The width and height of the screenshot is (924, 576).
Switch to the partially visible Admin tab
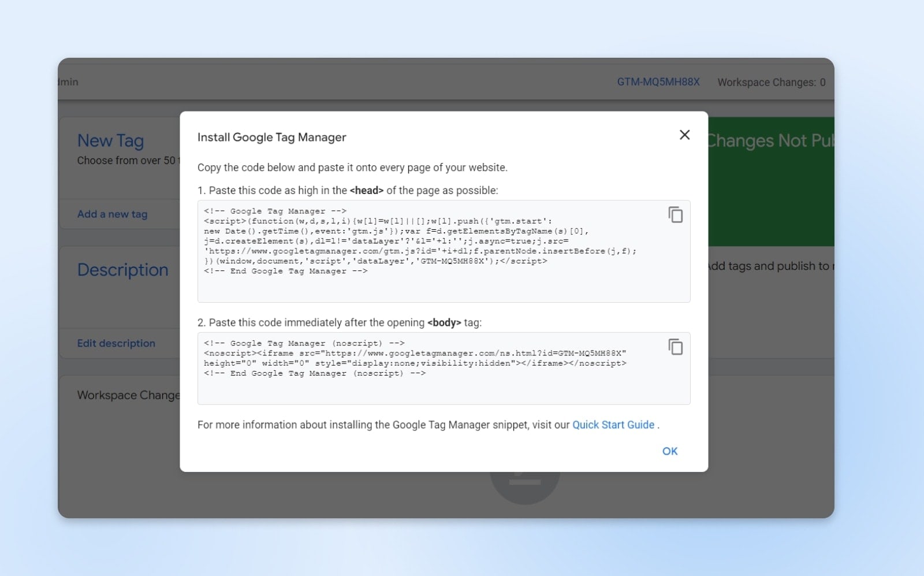(68, 82)
